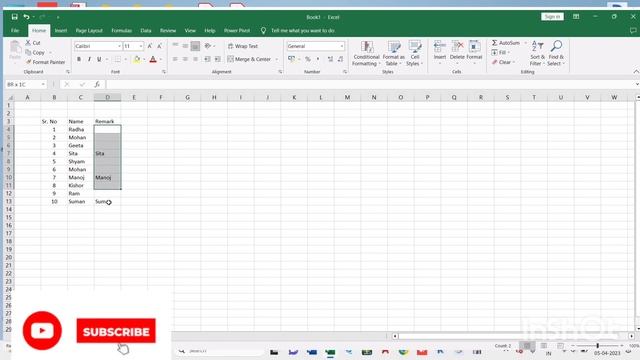Click the Undo arrow in quick access toolbar

click(27, 17)
